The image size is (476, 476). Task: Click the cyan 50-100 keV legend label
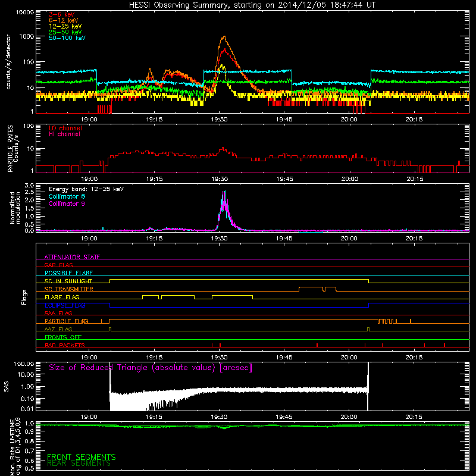pyautogui.click(x=67, y=38)
